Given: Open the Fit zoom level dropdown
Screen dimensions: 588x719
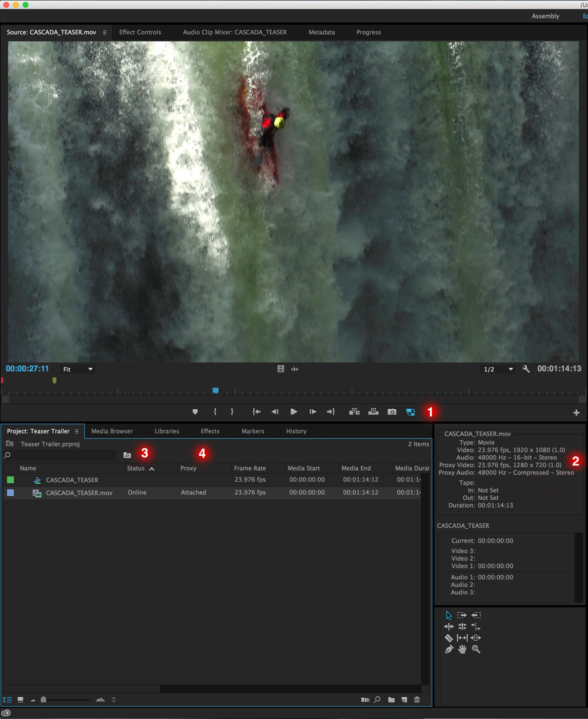Looking at the screenshot, I should [77, 369].
